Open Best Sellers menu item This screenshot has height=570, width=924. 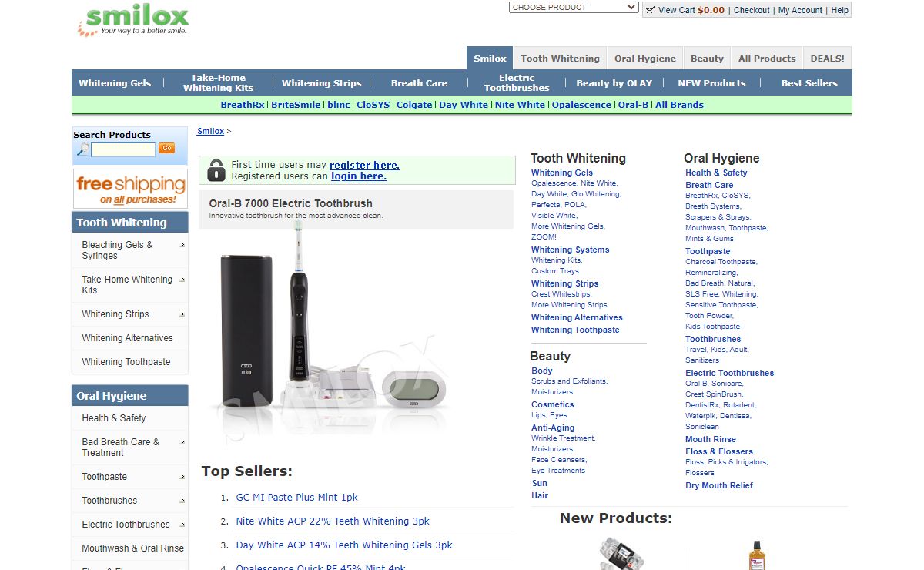[809, 83]
